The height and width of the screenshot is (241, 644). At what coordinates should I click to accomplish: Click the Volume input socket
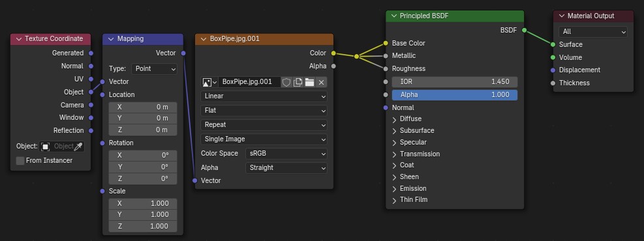[553, 57]
